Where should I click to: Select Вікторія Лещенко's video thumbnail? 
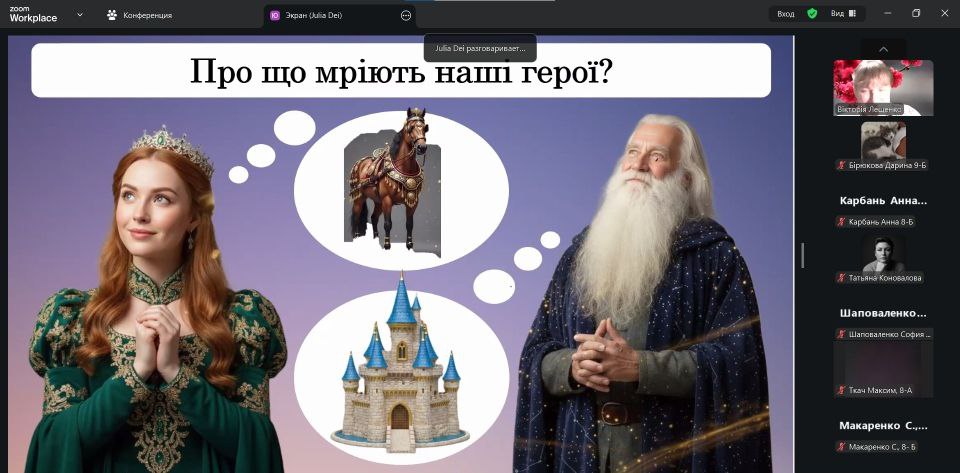coord(883,87)
